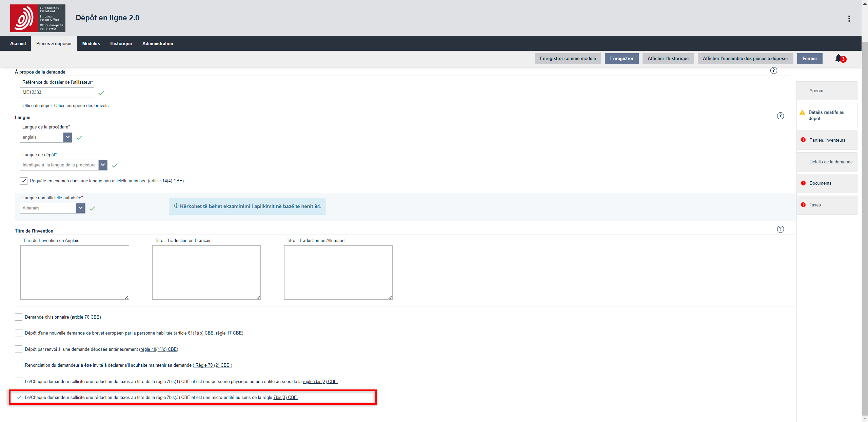The height and width of the screenshot is (422, 868).
Task: Uncheck the micro-entité règle 7bis(3) checkbox
Action: coord(19,397)
